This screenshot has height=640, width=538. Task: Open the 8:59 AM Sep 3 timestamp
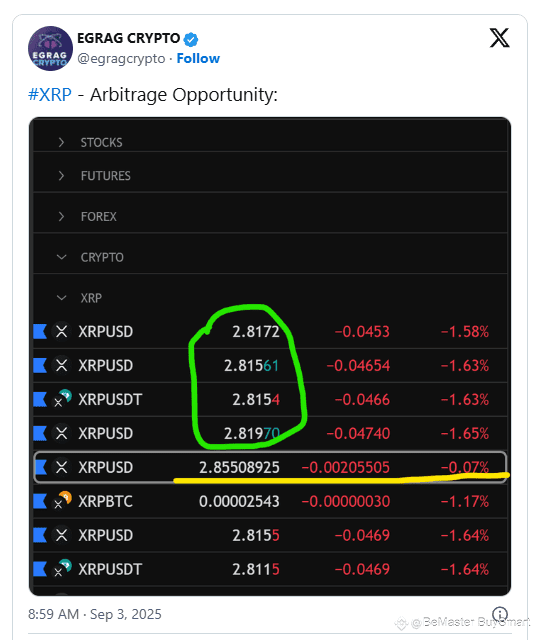pyautogui.click(x=95, y=614)
